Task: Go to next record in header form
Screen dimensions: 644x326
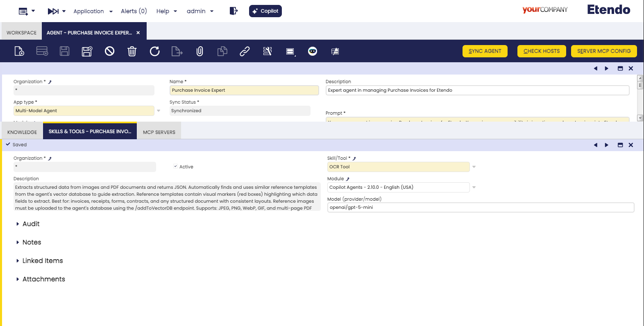Action: point(607,68)
